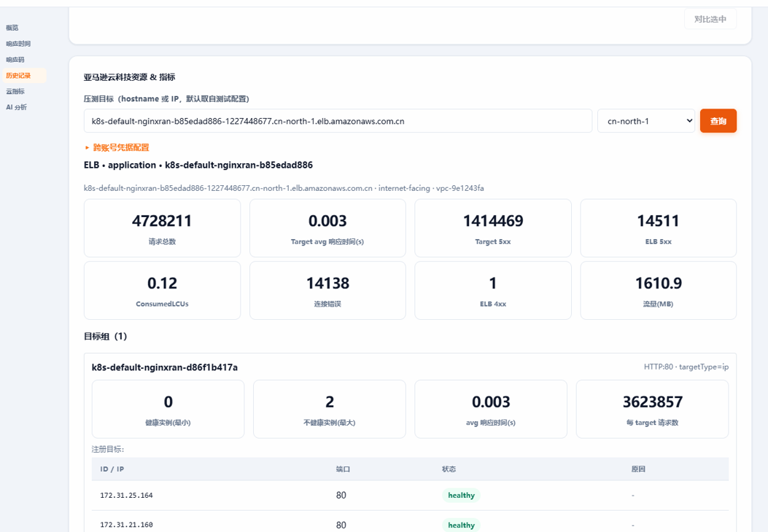Open 概览 in the sidebar
Image resolution: width=768 pixels, height=532 pixels.
click(x=12, y=28)
